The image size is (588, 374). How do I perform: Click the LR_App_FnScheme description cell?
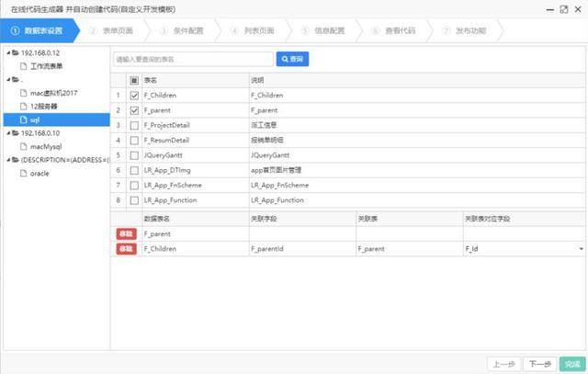point(417,186)
